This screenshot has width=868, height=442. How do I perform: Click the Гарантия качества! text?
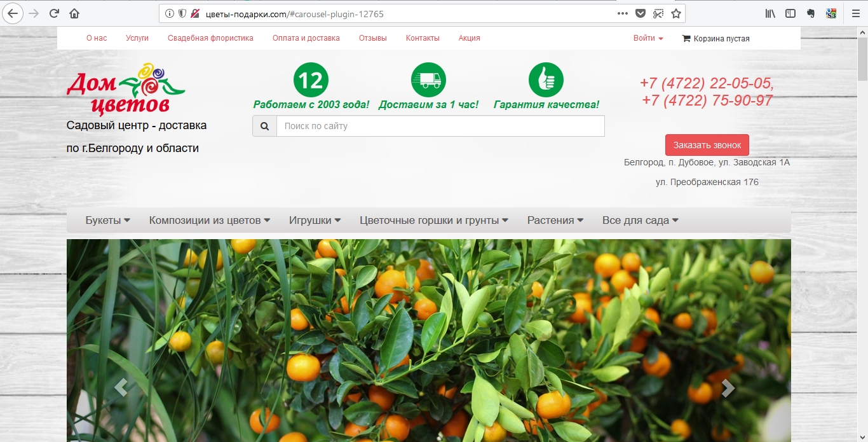546,105
